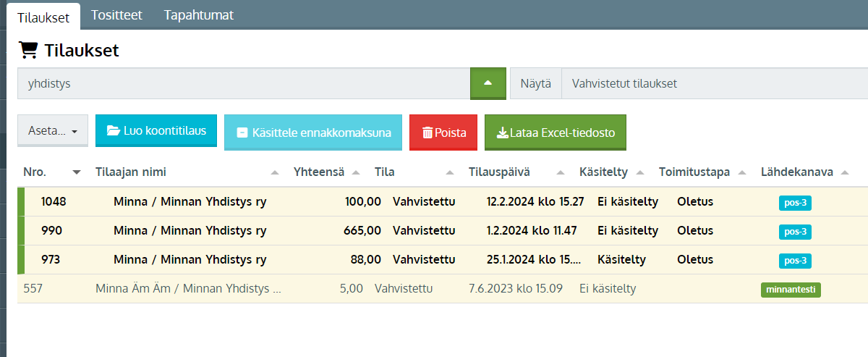Sort by Tilauspäivä column header
The image size is (868, 357).
point(499,172)
